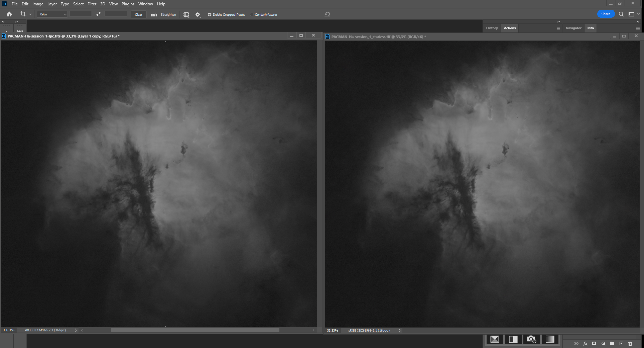Open the Filter menu
Image resolution: width=644 pixels, height=348 pixels.
coord(92,4)
